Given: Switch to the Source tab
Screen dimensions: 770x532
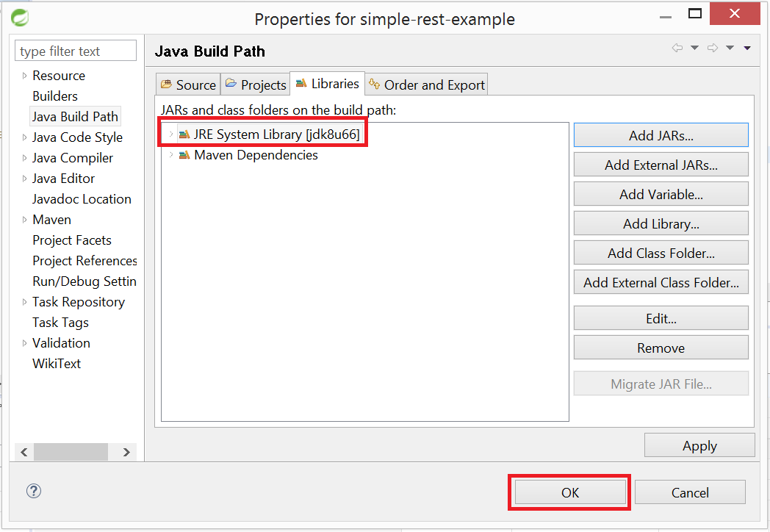Looking at the screenshot, I should [x=188, y=85].
